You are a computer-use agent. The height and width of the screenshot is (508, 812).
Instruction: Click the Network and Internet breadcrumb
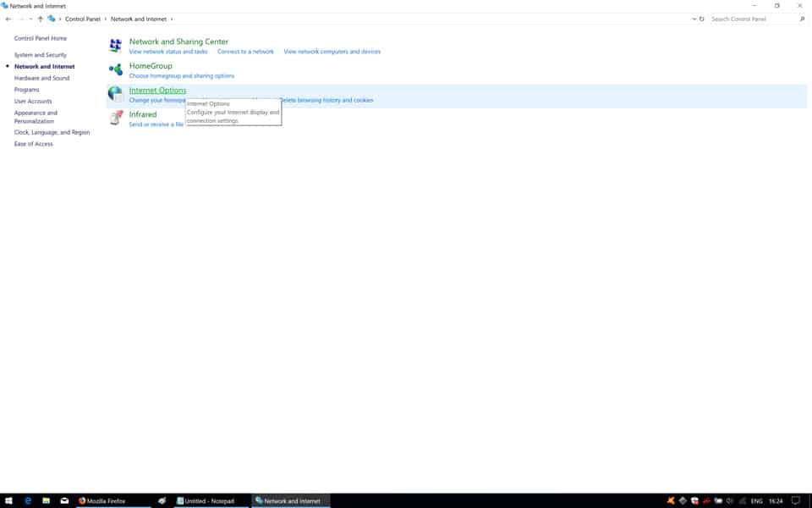[139, 19]
